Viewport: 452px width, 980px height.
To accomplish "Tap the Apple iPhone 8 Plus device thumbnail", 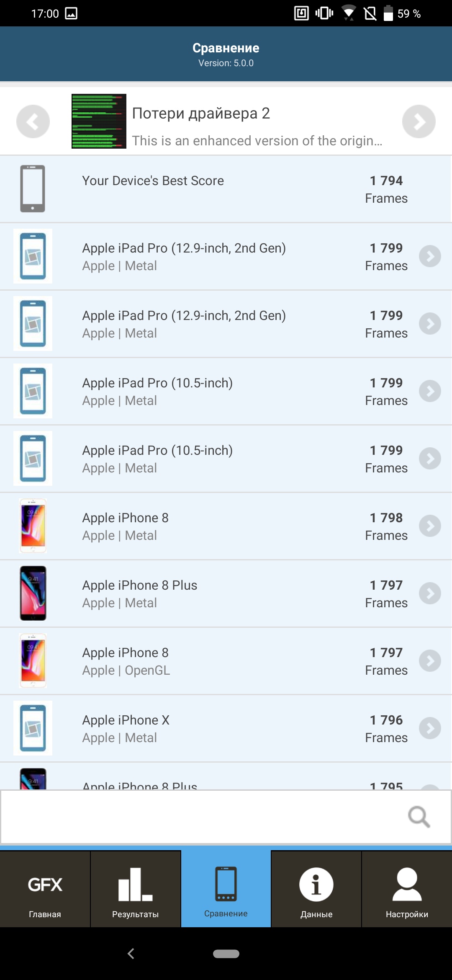I will tap(33, 593).
